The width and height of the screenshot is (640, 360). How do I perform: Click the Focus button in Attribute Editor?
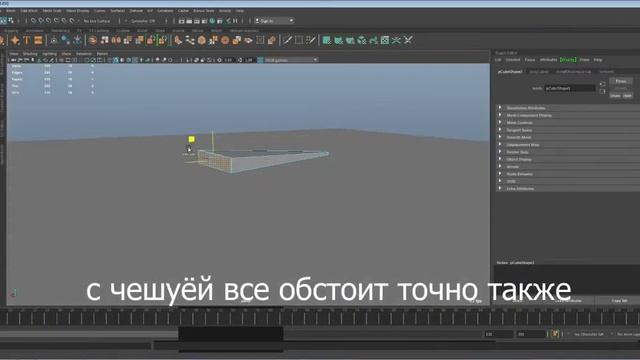coord(621,81)
